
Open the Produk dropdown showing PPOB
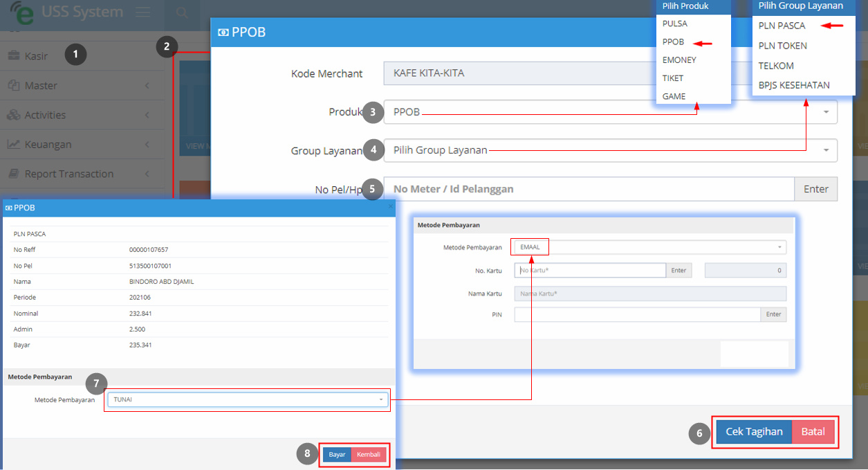[x=610, y=112]
